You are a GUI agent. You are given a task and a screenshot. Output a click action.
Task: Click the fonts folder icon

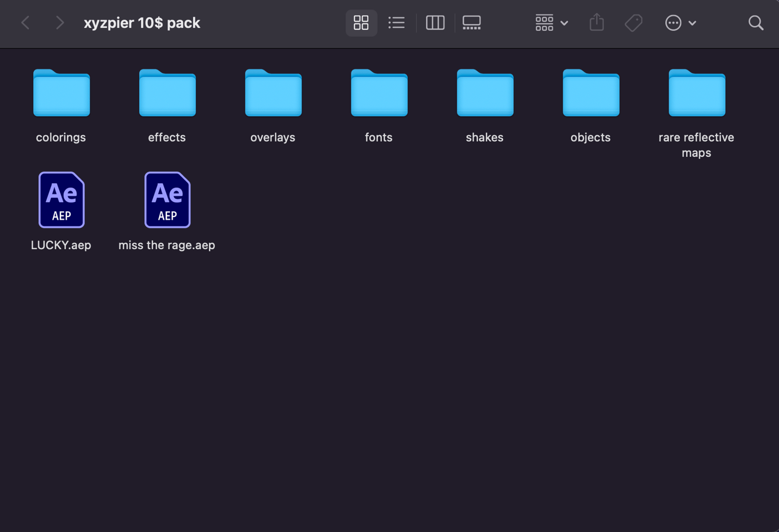click(x=379, y=93)
